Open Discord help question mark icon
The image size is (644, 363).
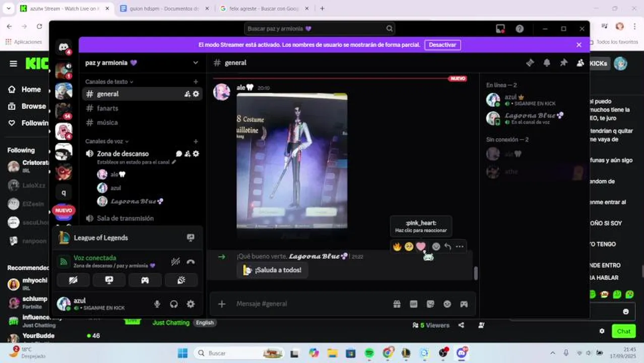point(520,29)
